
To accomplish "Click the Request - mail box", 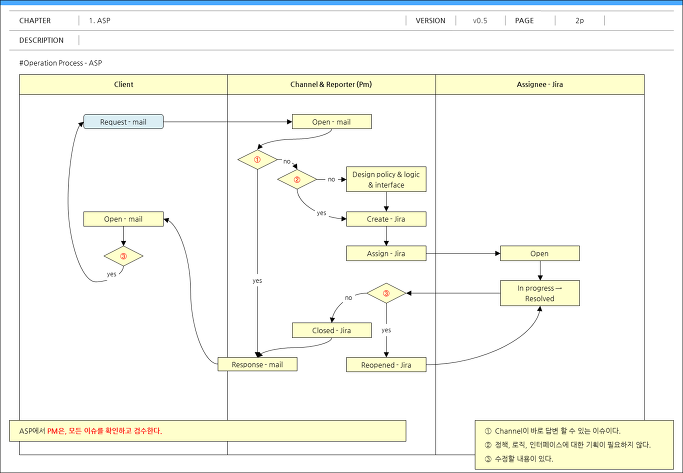I will pyautogui.click(x=123, y=122).
